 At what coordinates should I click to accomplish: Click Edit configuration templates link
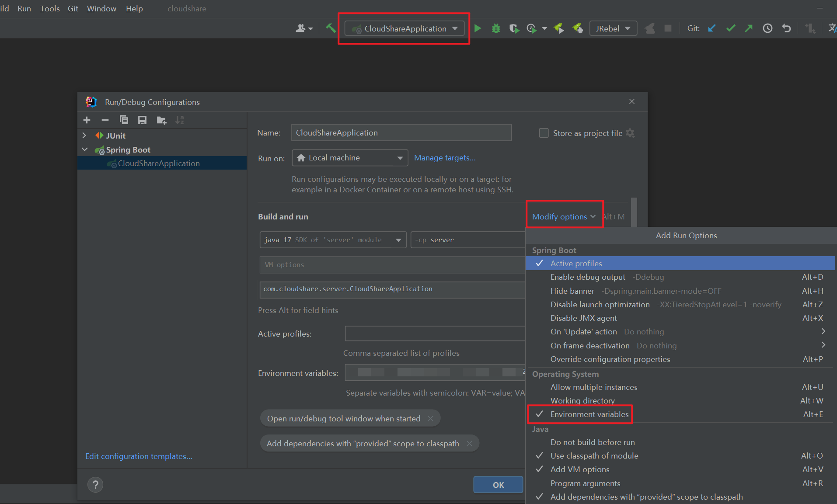(x=139, y=456)
